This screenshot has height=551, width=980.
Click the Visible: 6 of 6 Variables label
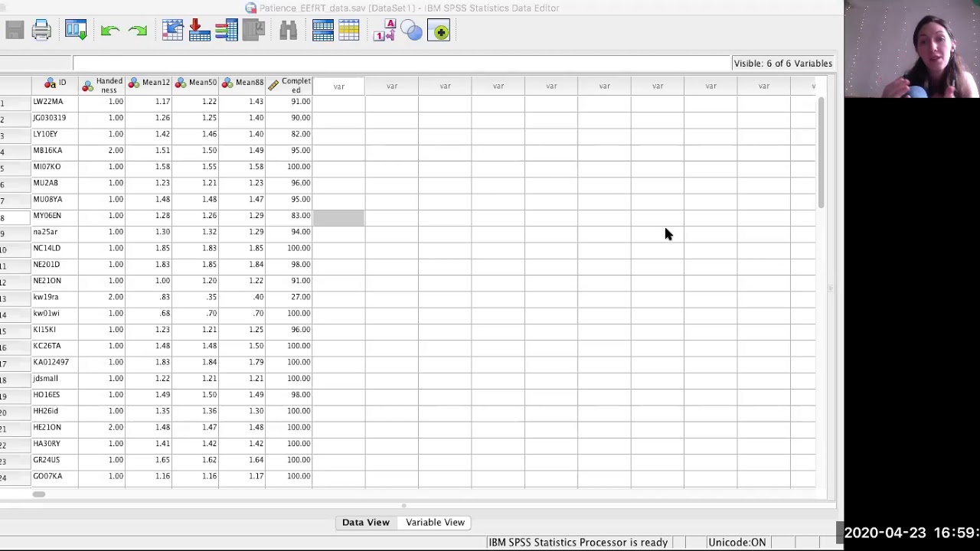pos(782,64)
